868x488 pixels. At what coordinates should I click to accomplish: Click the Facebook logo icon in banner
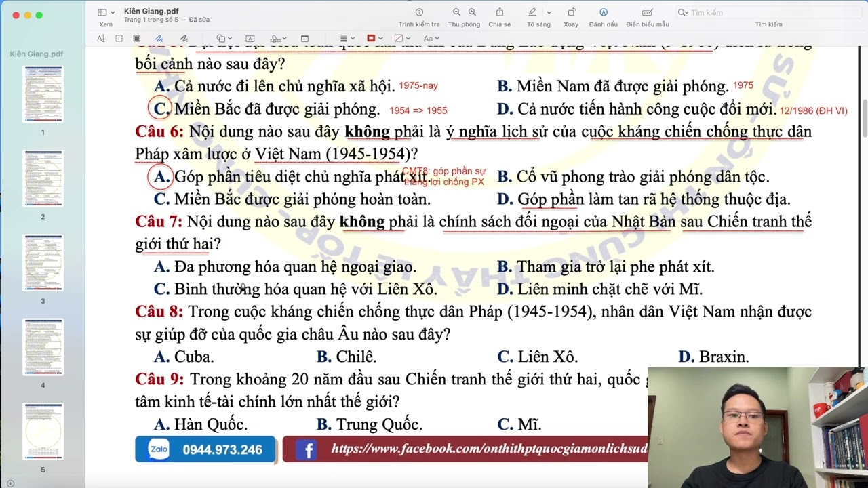point(306,449)
